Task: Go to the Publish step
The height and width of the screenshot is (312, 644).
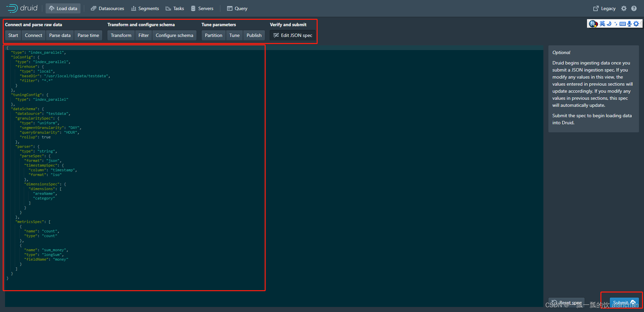Action: click(254, 35)
